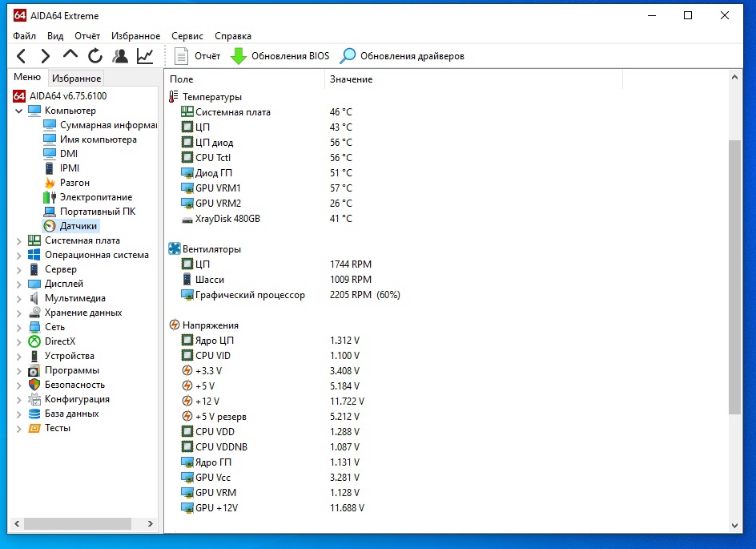Click the Компьютер monitor icon in tree

[x=34, y=111]
